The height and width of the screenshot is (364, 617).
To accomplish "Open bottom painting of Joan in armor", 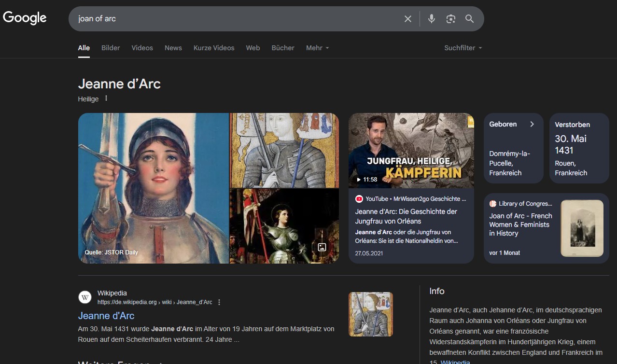I will pyautogui.click(x=284, y=226).
